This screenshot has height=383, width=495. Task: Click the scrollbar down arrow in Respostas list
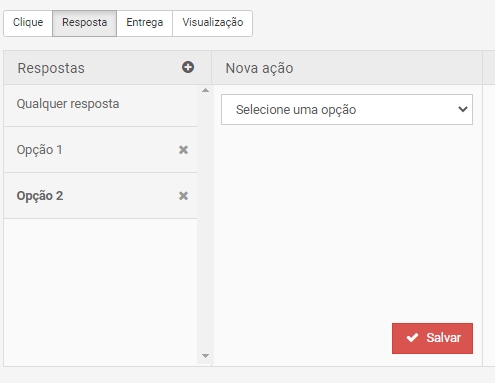coord(205,356)
